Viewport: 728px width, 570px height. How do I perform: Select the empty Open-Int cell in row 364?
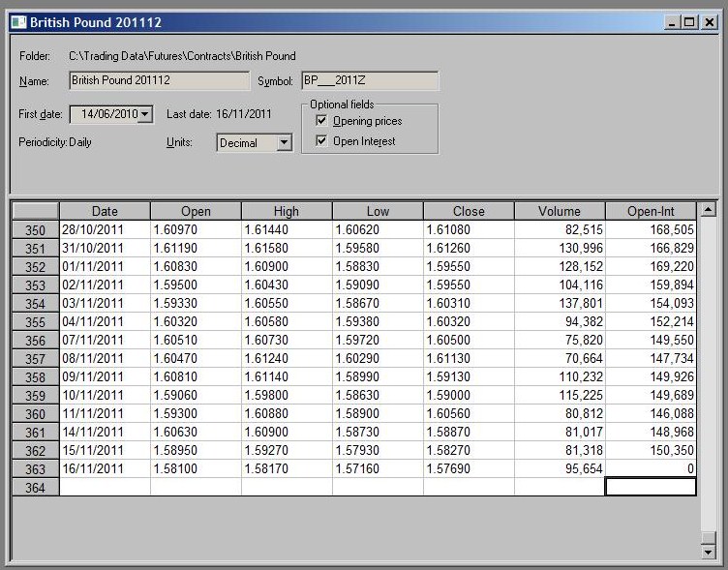[x=650, y=487]
